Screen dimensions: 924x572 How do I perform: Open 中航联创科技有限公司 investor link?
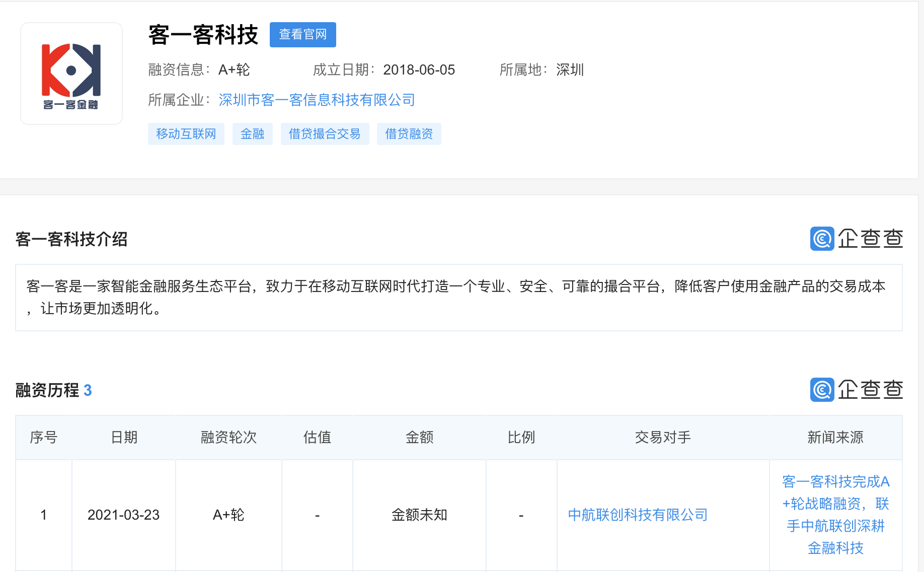pyautogui.click(x=638, y=515)
